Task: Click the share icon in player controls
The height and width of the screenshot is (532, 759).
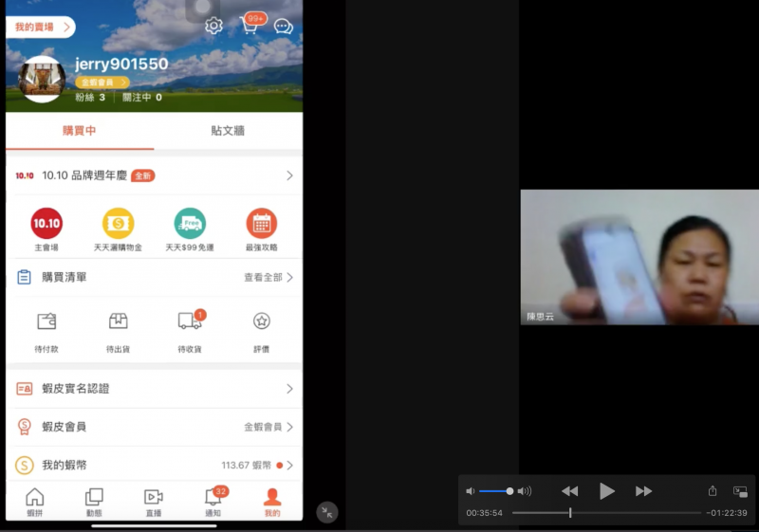Action: tap(713, 491)
